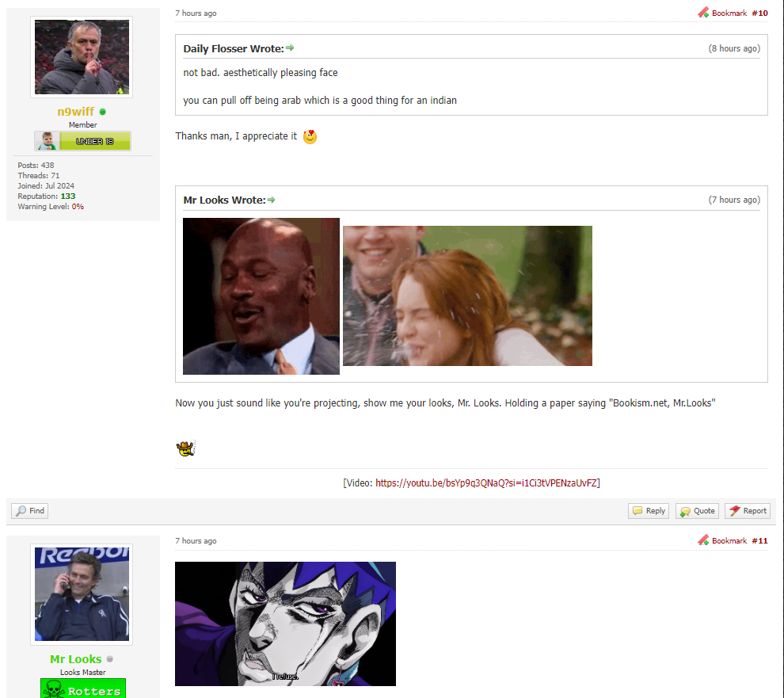The image size is (784, 698).
Task: Click '(7 hours ago)' quote timestamp
Action: (x=734, y=200)
